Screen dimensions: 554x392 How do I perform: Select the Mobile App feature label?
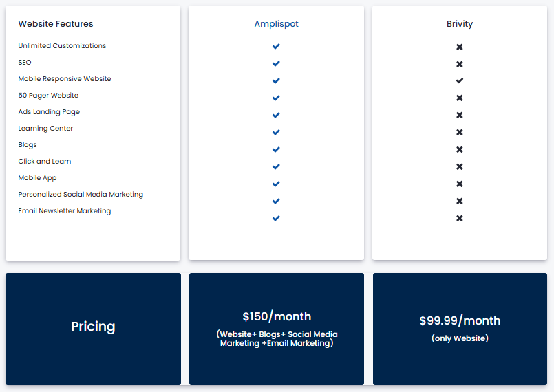pos(37,178)
